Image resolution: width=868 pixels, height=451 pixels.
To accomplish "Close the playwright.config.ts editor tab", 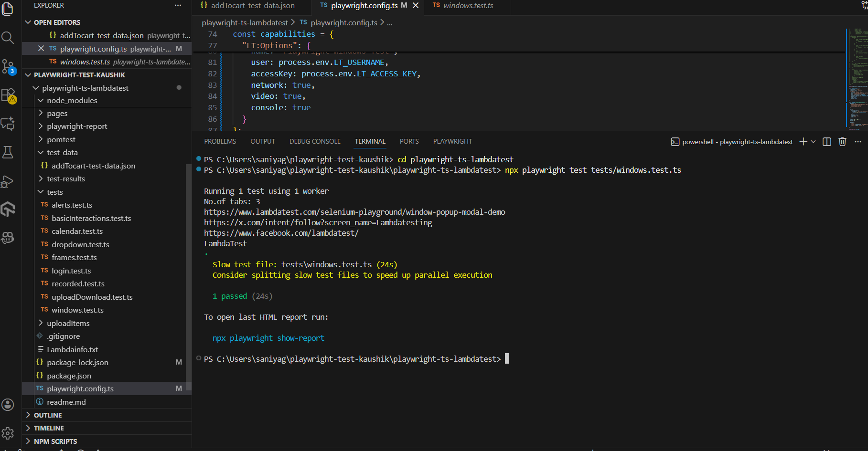I will point(416,6).
